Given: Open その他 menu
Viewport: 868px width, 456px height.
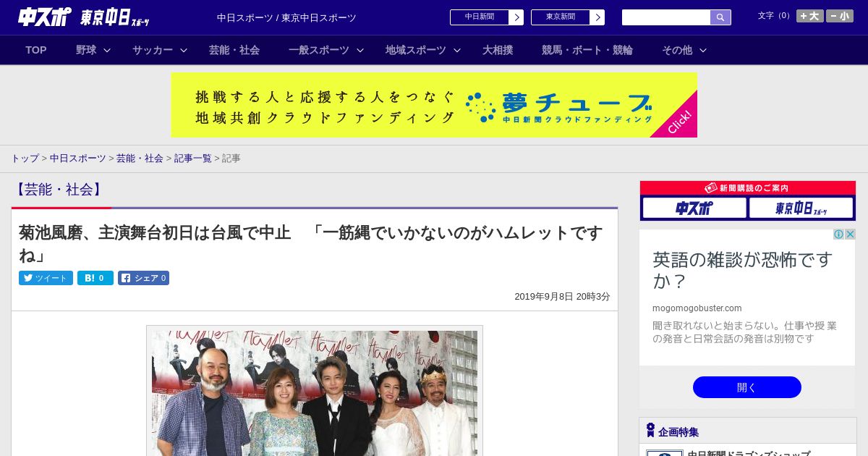Looking at the screenshot, I should tap(677, 50).
